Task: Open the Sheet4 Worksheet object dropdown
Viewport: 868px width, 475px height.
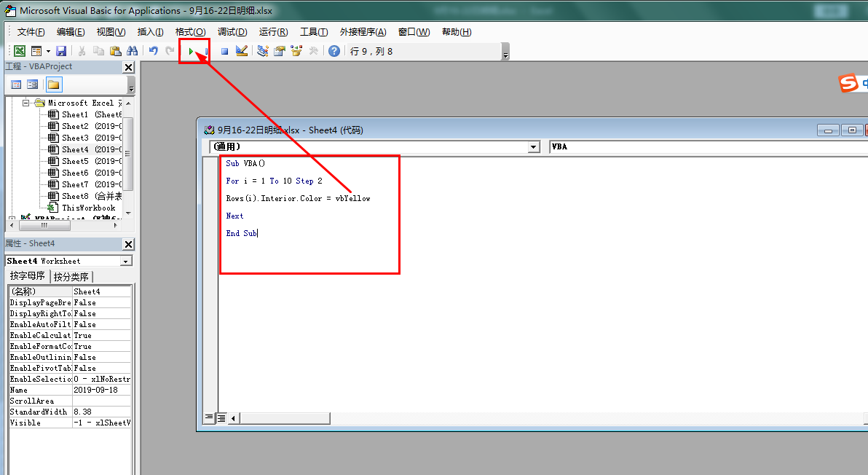Action: point(126,262)
